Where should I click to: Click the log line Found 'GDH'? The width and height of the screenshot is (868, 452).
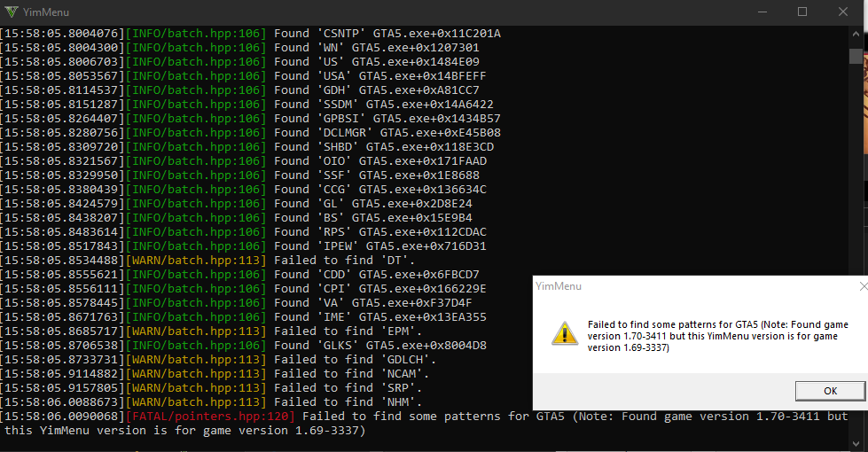[x=239, y=90]
